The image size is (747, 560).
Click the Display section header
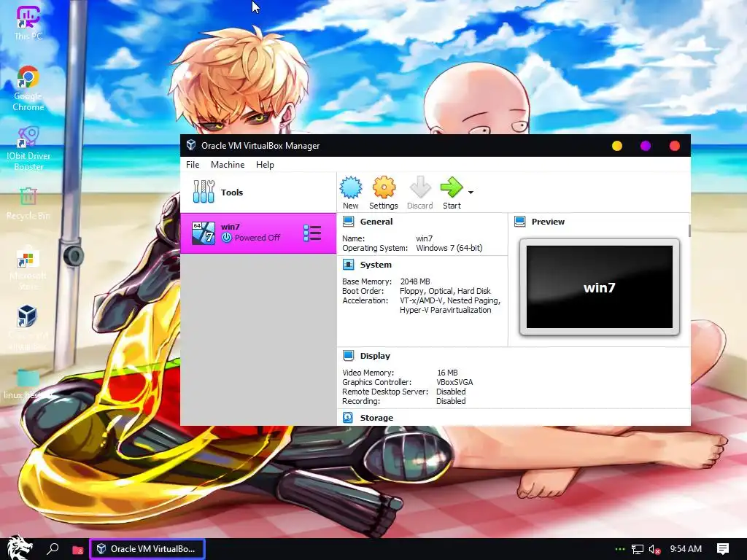pyautogui.click(x=375, y=356)
